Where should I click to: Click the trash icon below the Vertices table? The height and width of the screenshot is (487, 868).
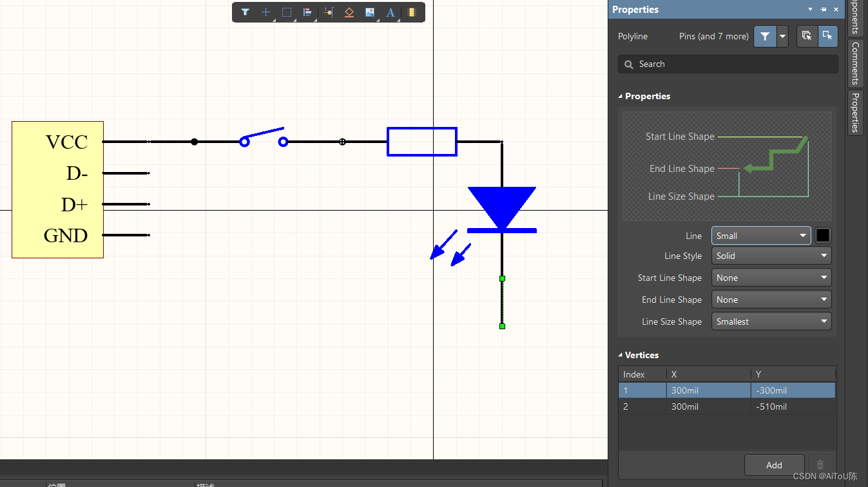tap(820, 464)
